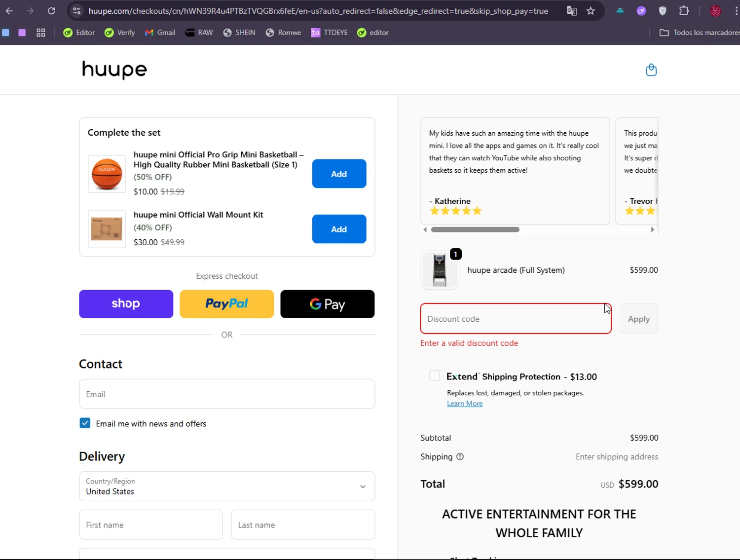Click the huupe logo
The height and width of the screenshot is (560, 740).
[x=114, y=70]
